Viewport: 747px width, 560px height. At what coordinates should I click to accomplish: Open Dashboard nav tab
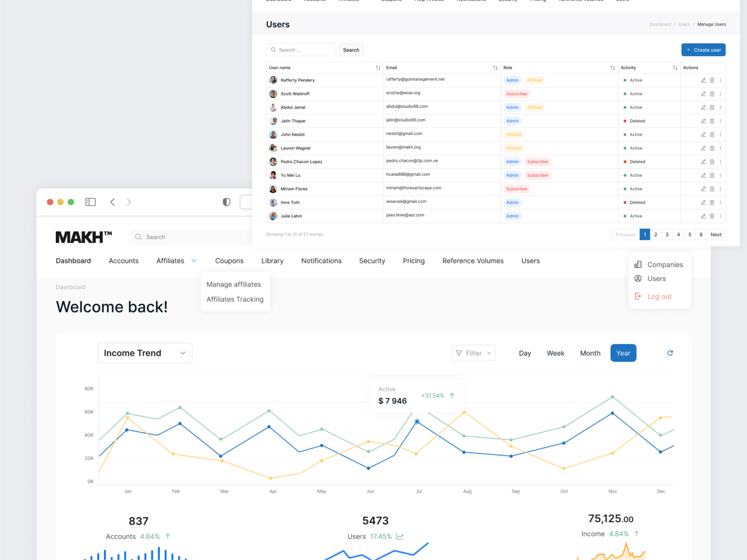(x=73, y=261)
